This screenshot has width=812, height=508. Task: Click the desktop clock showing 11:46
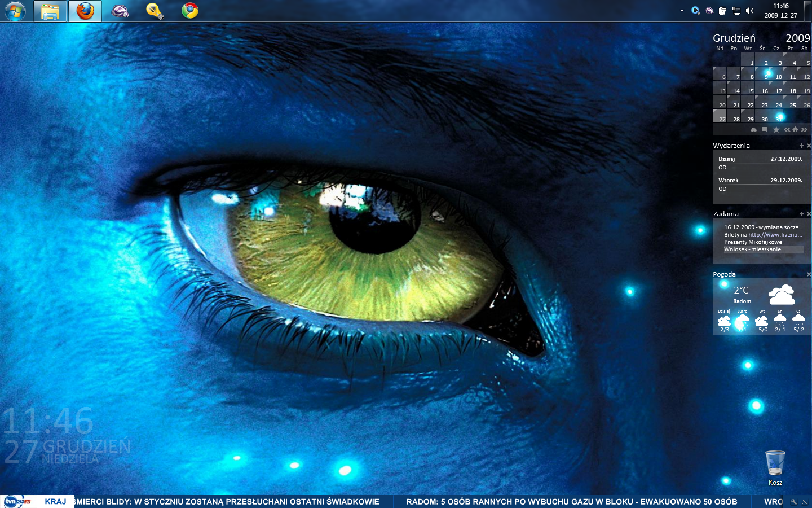pyautogui.click(x=48, y=421)
